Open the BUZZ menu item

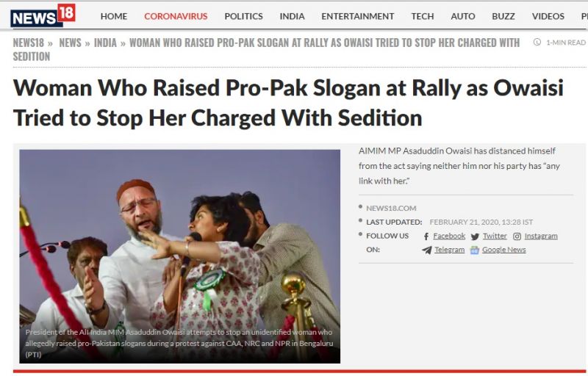503,16
